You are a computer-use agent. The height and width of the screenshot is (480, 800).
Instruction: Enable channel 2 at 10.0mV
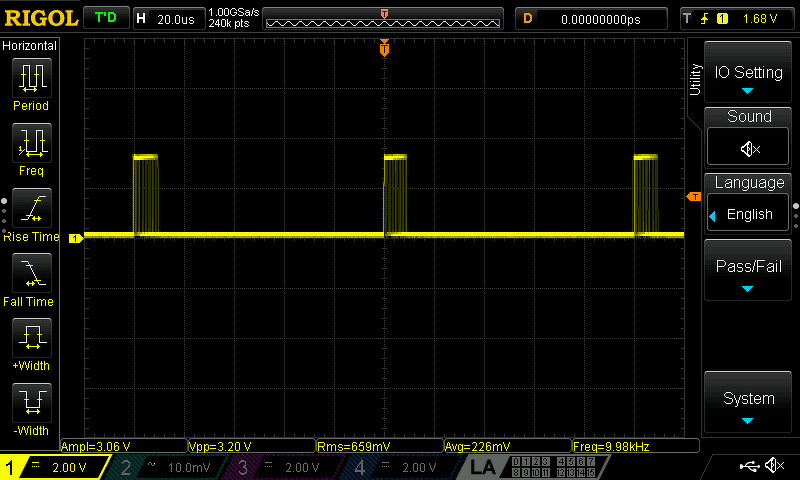pos(166,467)
